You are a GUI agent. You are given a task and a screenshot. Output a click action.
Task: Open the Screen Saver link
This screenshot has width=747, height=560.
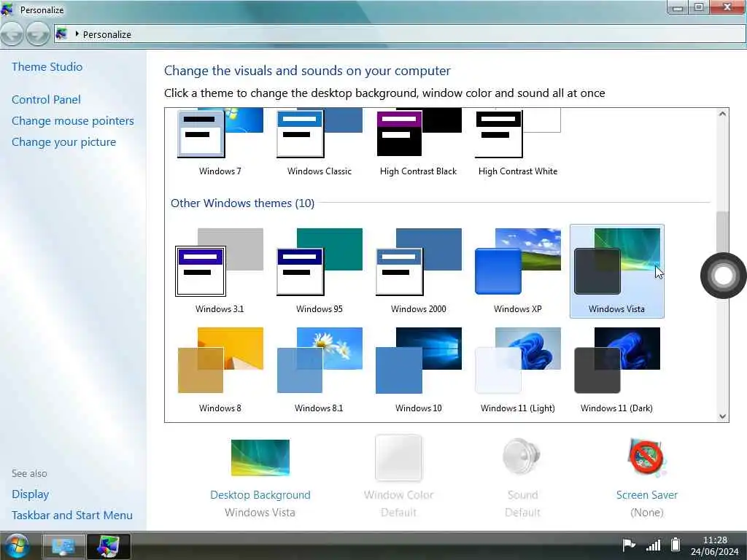pos(646,495)
